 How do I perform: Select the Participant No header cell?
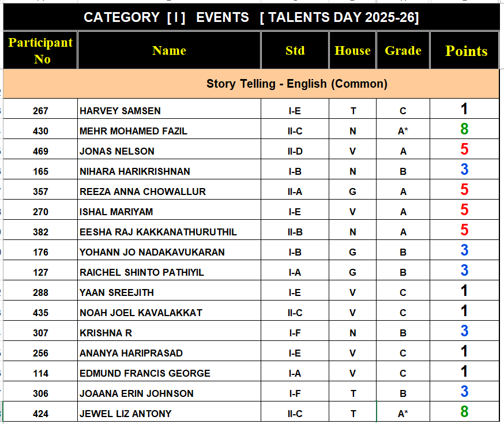pos(40,50)
